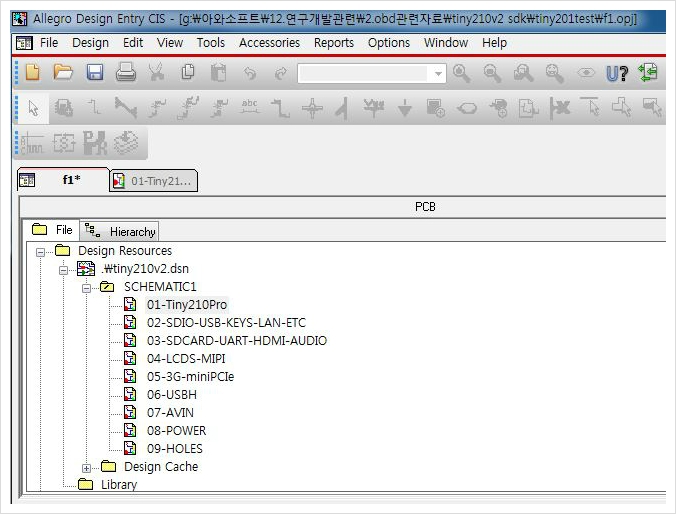
Task: Open the File menu
Action: tap(49, 43)
